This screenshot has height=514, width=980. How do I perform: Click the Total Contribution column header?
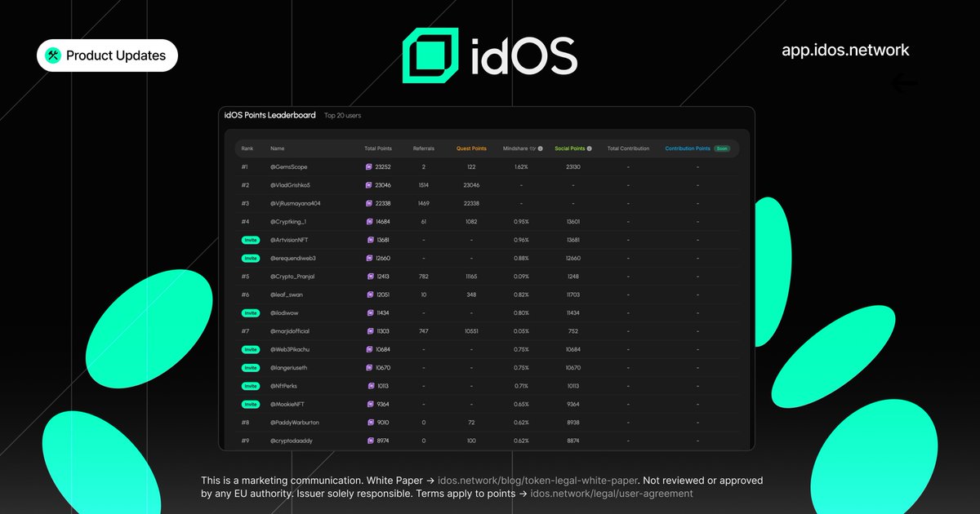(x=629, y=148)
